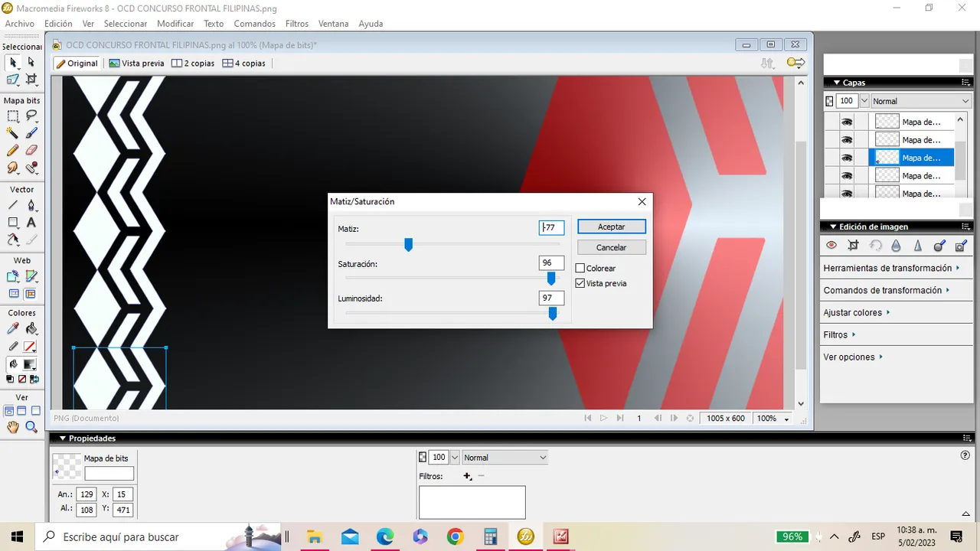
Task: Select the Magic Wand tool
Action: click(x=13, y=133)
